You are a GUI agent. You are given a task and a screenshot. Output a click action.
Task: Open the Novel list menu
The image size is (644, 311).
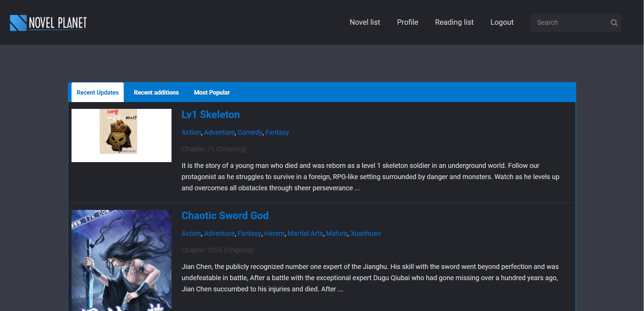click(365, 22)
